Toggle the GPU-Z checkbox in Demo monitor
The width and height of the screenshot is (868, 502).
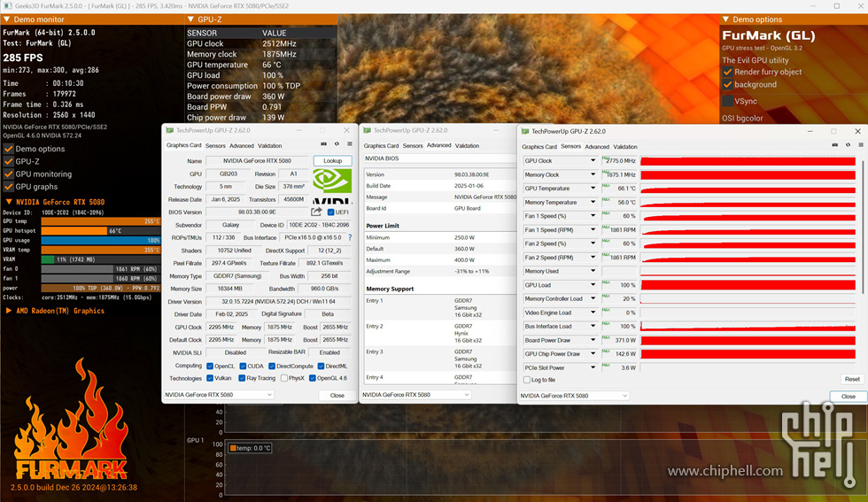click(x=8, y=161)
